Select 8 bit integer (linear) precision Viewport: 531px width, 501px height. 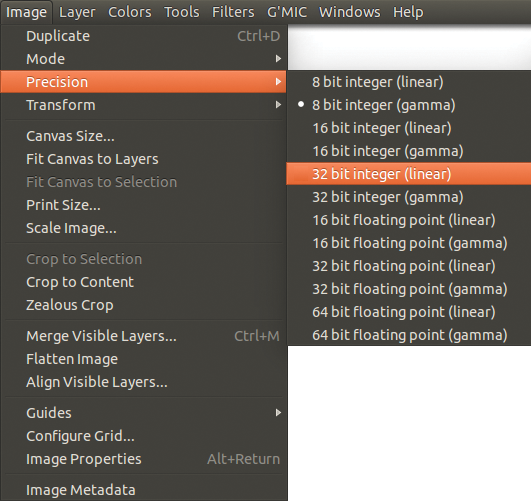click(x=409, y=82)
